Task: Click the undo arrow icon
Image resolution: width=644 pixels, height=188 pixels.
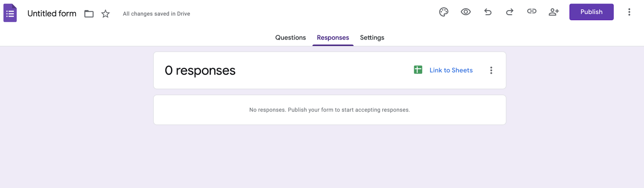Action: pos(488,12)
